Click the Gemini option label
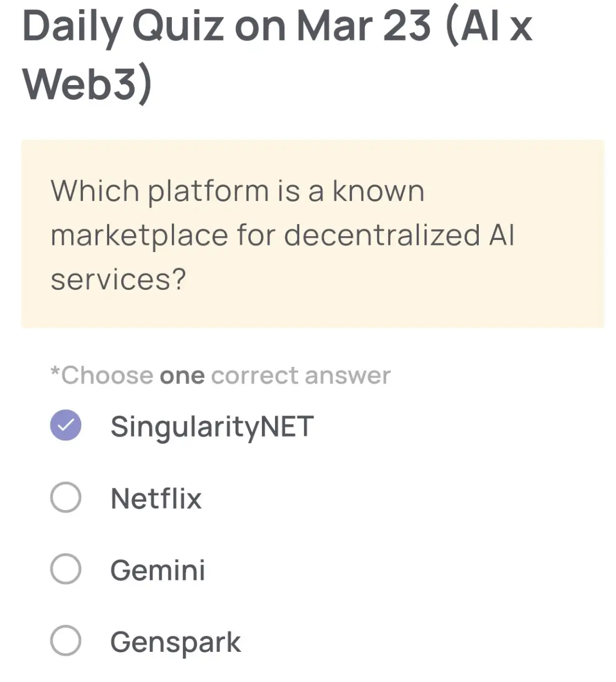 click(x=158, y=569)
